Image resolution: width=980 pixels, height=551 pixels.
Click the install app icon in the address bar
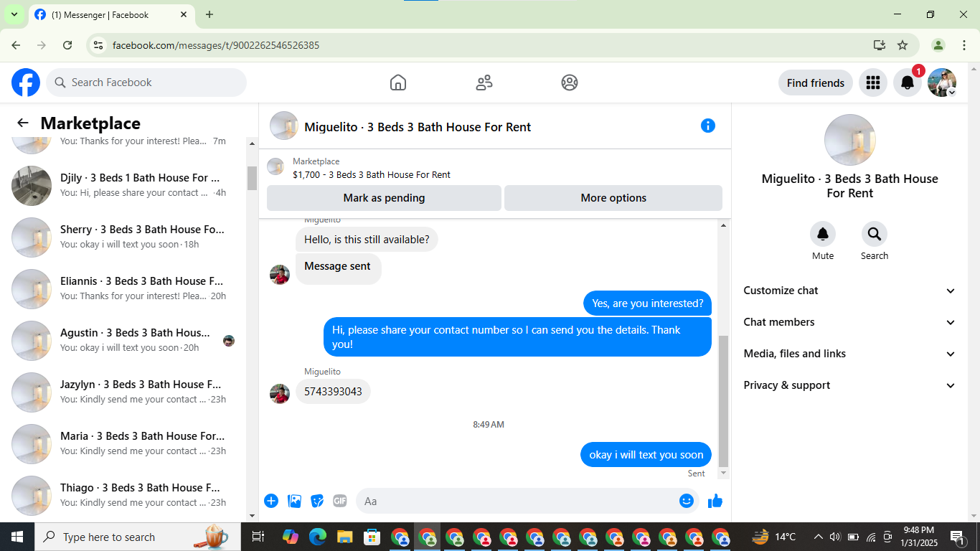click(880, 45)
